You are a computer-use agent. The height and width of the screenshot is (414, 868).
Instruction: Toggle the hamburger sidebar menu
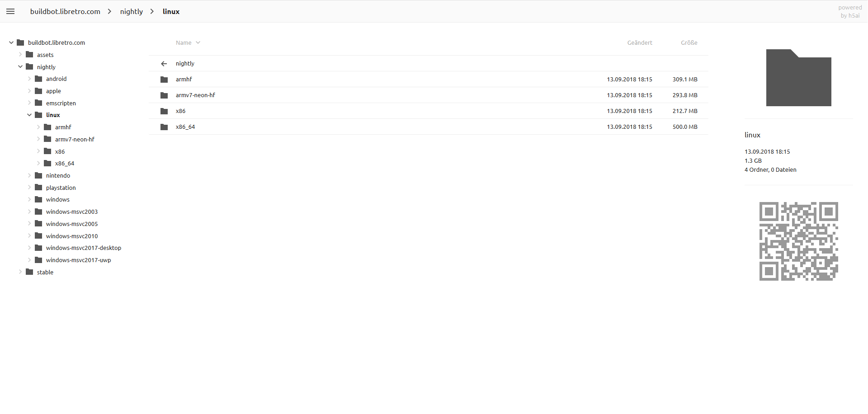[10, 11]
